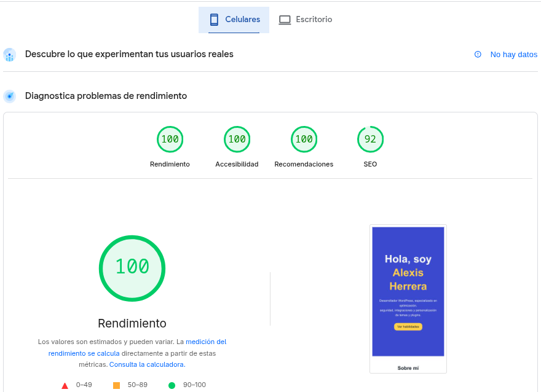Image resolution: width=541 pixels, height=392 pixels.
Task: Click the phone icon in the Celulares tab
Action: pyautogui.click(x=213, y=19)
